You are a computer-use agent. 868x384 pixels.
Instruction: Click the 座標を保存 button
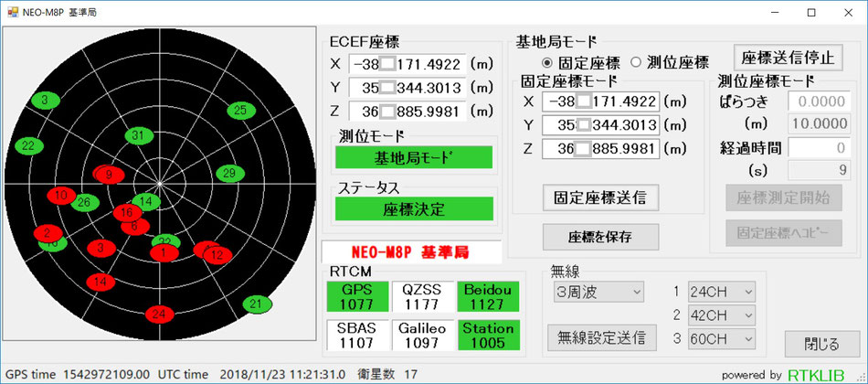pos(600,237)
